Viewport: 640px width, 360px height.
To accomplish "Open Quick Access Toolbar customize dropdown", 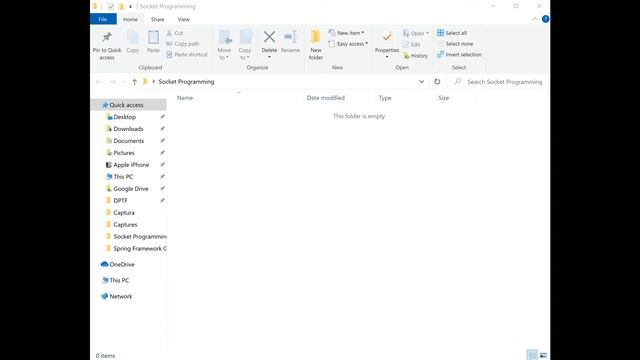I will tap(131, 7).
